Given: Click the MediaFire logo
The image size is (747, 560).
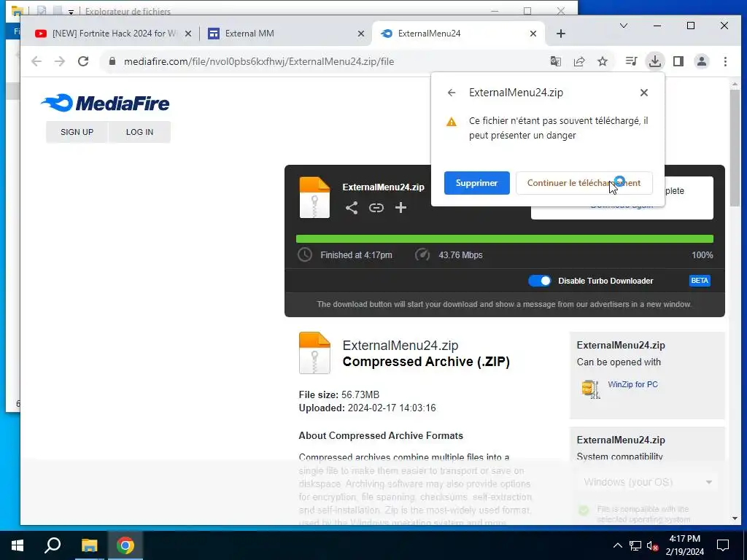Looking at the screenshot, I should (x=105, y=103).
